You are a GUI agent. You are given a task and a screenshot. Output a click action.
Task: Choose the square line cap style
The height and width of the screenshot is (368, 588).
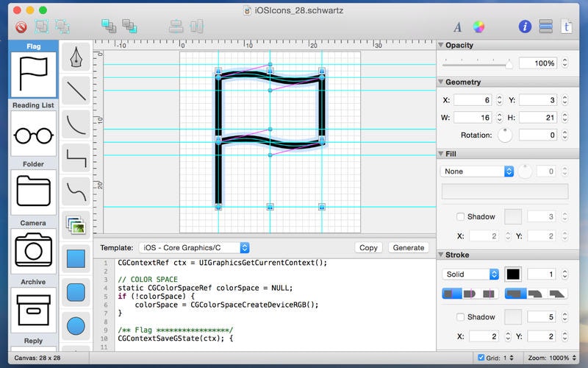point(489,294)
